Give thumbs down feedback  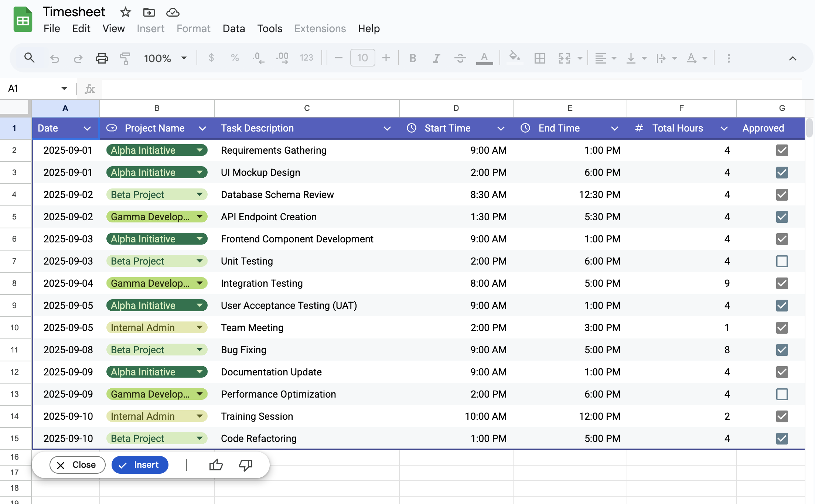[246, 465]
